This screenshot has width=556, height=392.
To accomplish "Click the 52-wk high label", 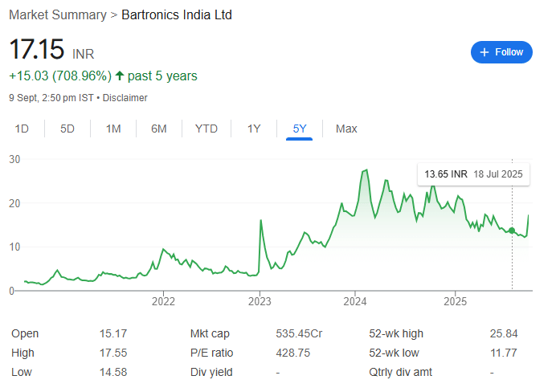I will [x=396, y=333].
